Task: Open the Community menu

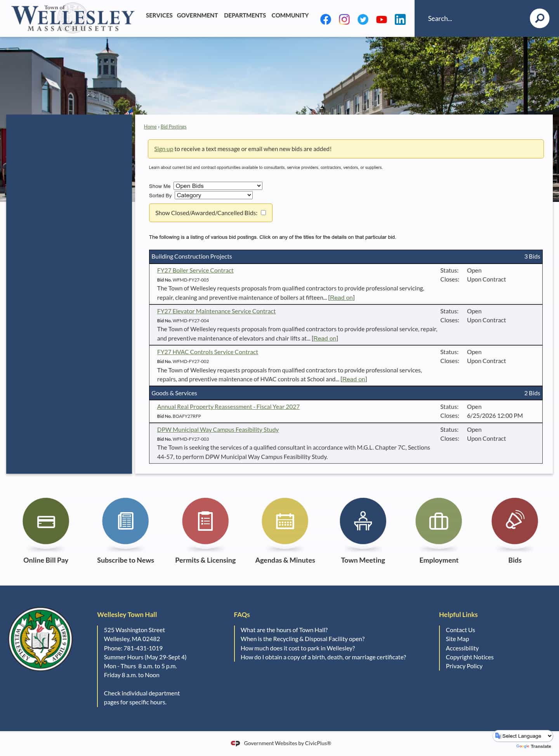Action: coord(290,16)
